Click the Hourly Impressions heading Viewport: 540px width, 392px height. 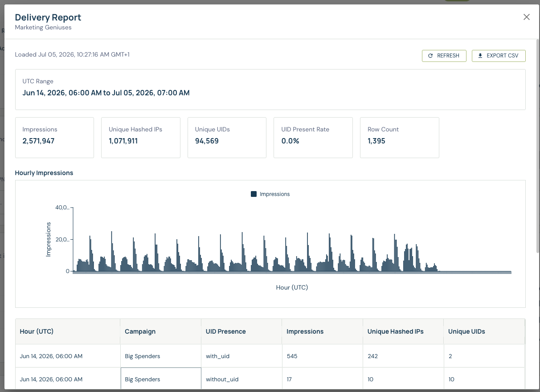click(x=44, y=173)
